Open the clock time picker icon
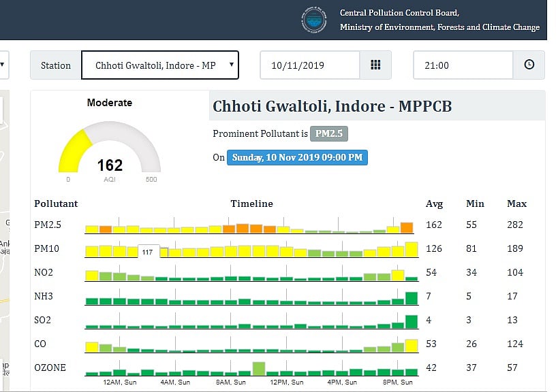This screenshot has width=558, height=392. (x=529, y=65)
